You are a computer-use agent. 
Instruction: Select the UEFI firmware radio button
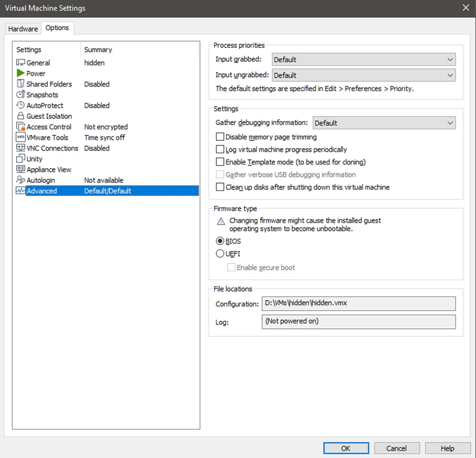click(220, 254)
